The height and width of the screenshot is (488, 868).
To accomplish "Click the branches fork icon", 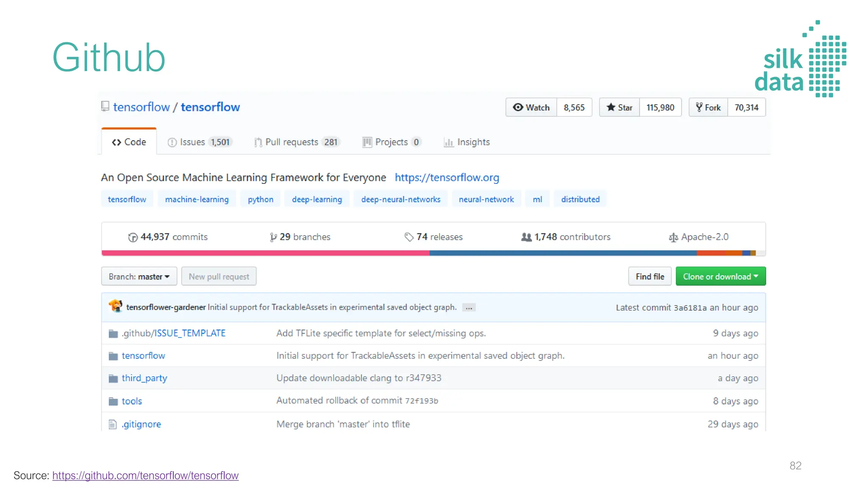I will tap(273, 237).
